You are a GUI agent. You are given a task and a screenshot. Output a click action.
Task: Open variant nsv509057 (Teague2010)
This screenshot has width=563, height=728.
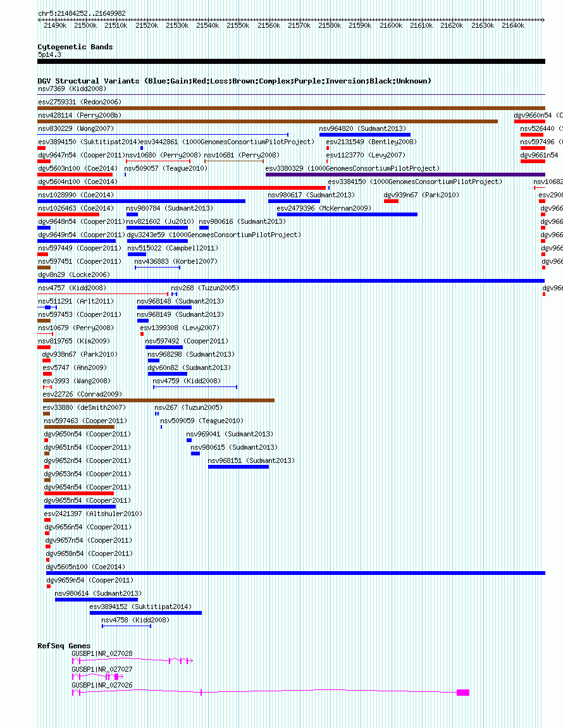point(166,168)
